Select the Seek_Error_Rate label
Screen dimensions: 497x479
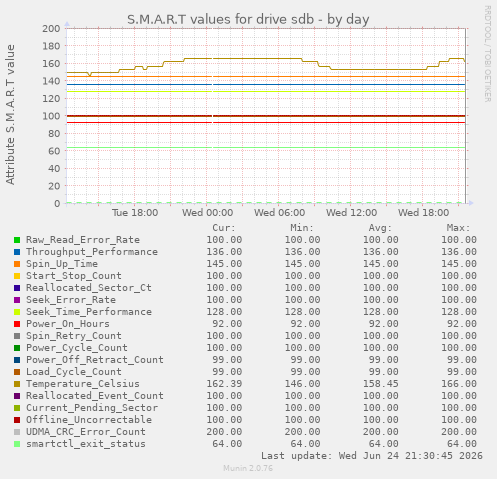[71, 300]
